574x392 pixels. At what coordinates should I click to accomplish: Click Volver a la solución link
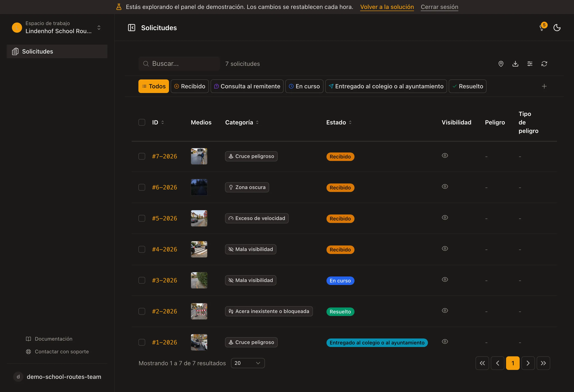(387, 7)
